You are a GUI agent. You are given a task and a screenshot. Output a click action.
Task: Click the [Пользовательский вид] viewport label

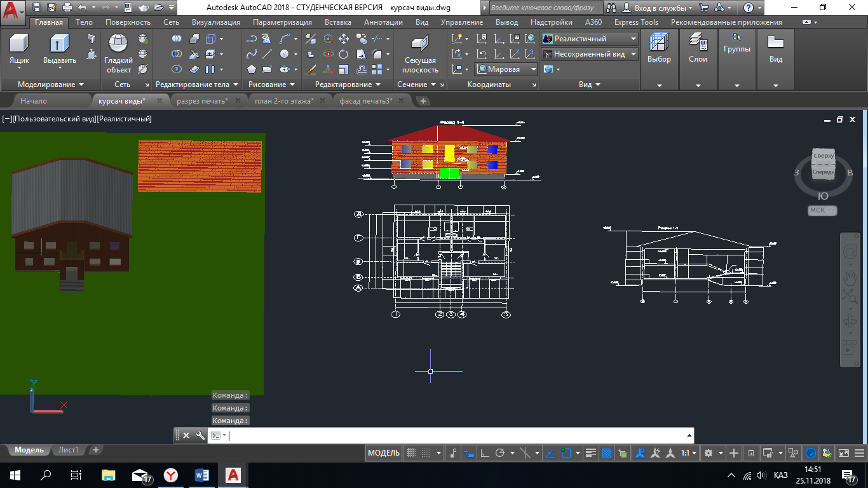[55, 119]
